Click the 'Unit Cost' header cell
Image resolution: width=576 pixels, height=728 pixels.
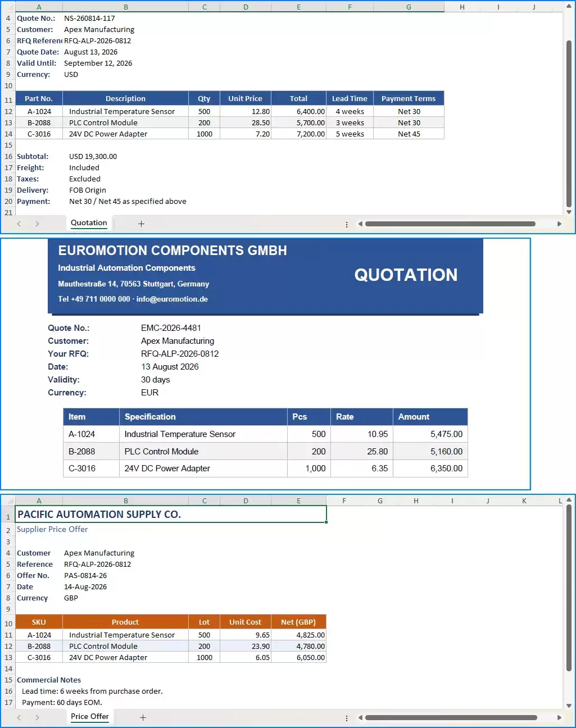click(246, 622)
